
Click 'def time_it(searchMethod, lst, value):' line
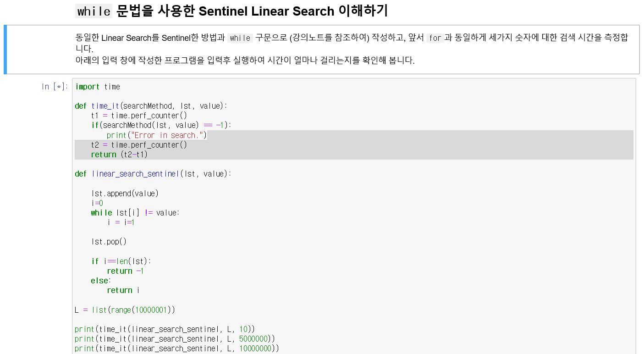pos(151,106)
